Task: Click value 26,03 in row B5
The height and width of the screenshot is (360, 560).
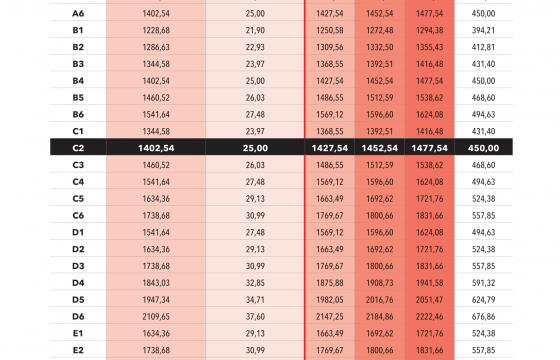Action: pyautogui.click(x=255, y=98)
